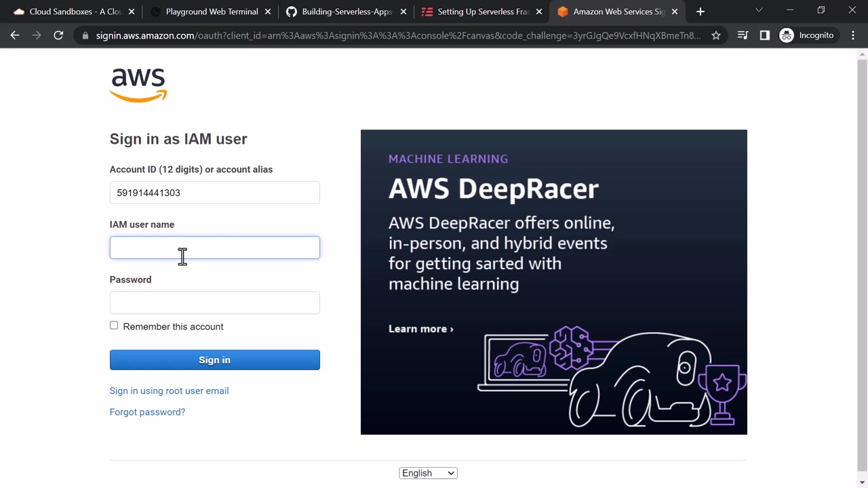Click into the IAM user name field
868x488 pixels.
[x=214, y=247]
